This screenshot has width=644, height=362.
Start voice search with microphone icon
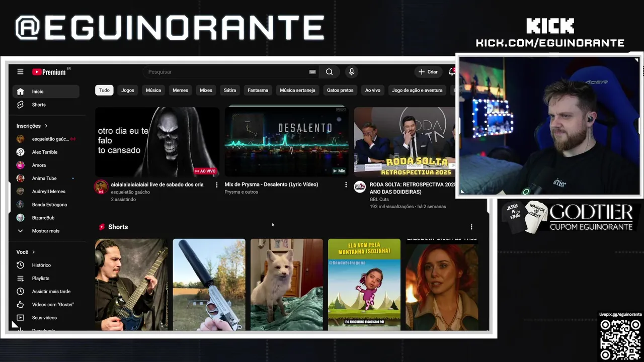tap(352, 72)
